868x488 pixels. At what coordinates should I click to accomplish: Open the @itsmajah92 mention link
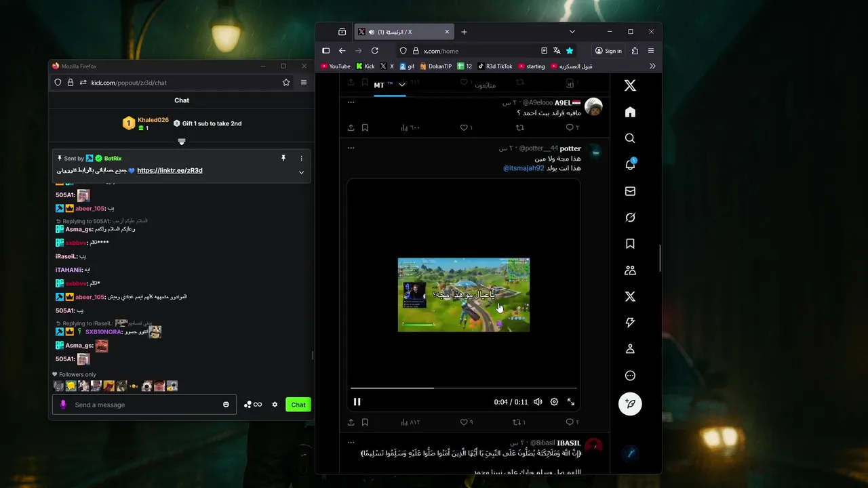[x=524, y=168]
